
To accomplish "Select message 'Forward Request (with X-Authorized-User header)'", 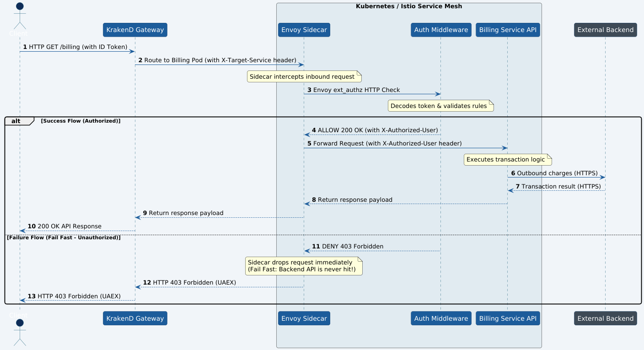I will [x=387, y=144].
